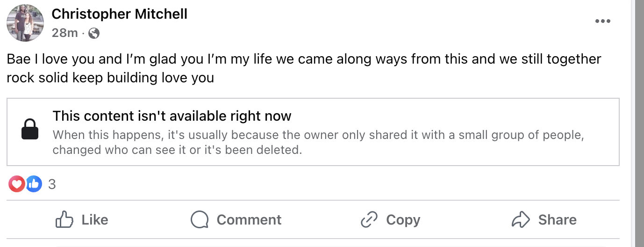Click Christopher Mitchell's profile picture
644x247 pixels.
point(25,23)
